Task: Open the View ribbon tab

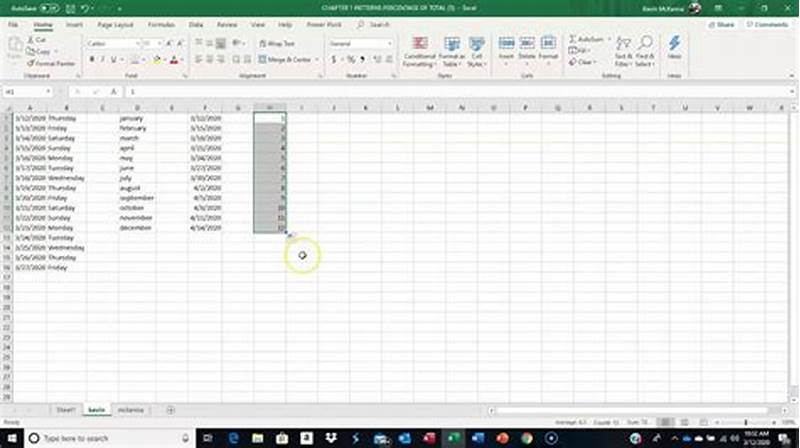Action: (x=258, y=24)
